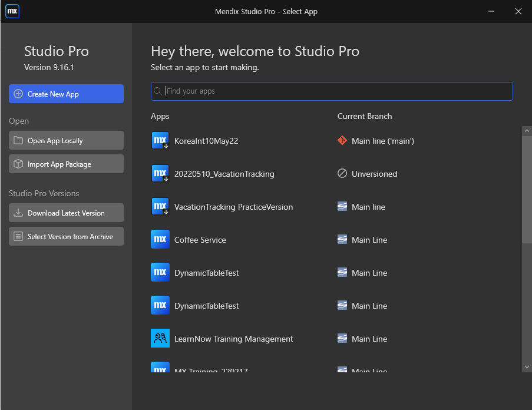Download the latest Studio Pro version
532x410 pixels.
coord(66,213)
